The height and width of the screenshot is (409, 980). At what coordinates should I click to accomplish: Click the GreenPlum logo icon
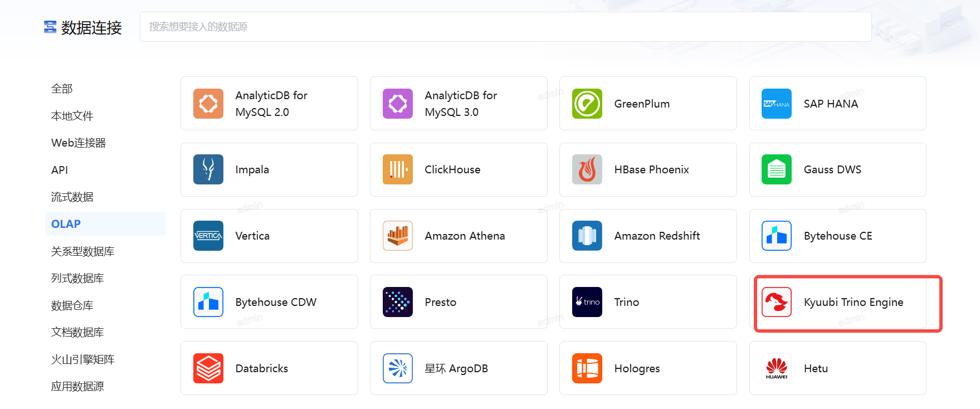click(587, 104)
